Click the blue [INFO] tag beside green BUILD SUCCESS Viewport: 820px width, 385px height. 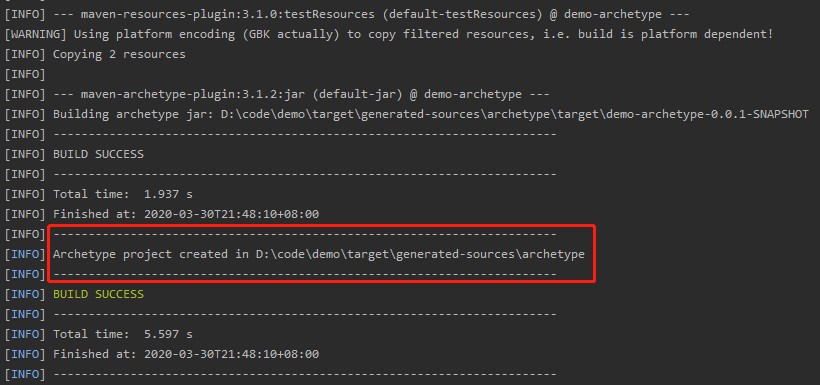[25, 295]
